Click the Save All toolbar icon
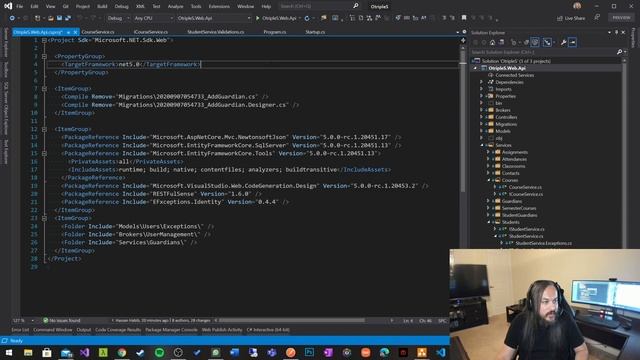Viewport: 640px width, 360px height. click(68, 18)
